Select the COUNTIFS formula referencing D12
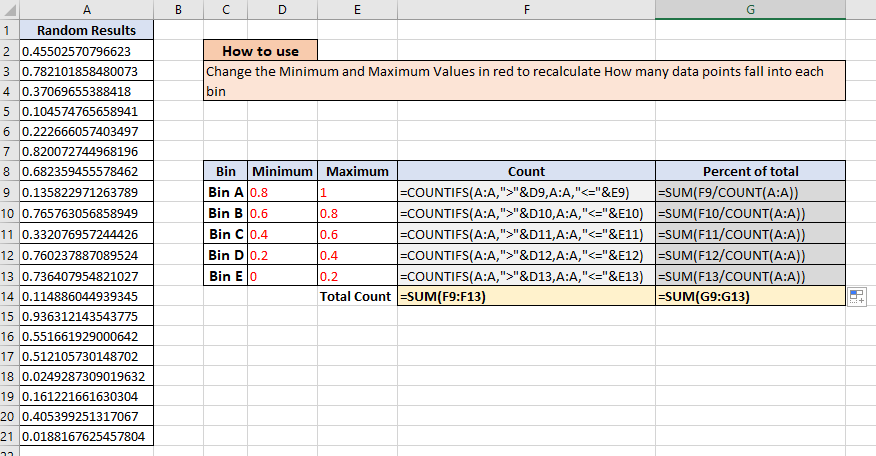876x456 pixels. (526, 255)
